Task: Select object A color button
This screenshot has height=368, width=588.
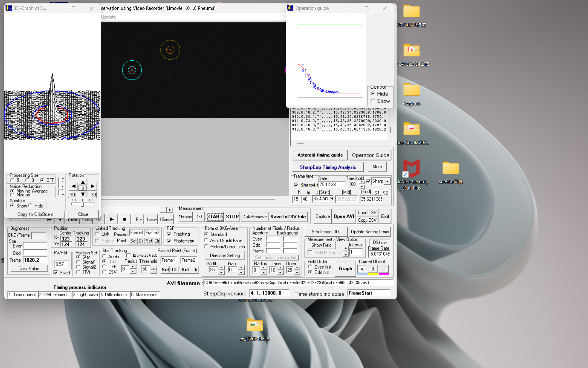Action: click(x=362, y=269)
